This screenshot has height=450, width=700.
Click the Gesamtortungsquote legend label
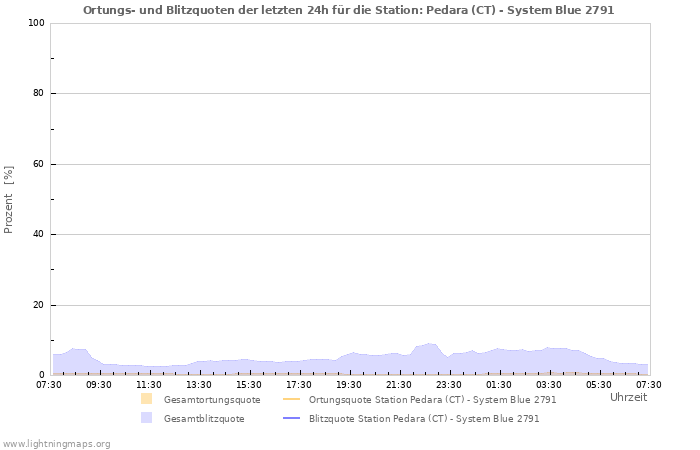212,400
